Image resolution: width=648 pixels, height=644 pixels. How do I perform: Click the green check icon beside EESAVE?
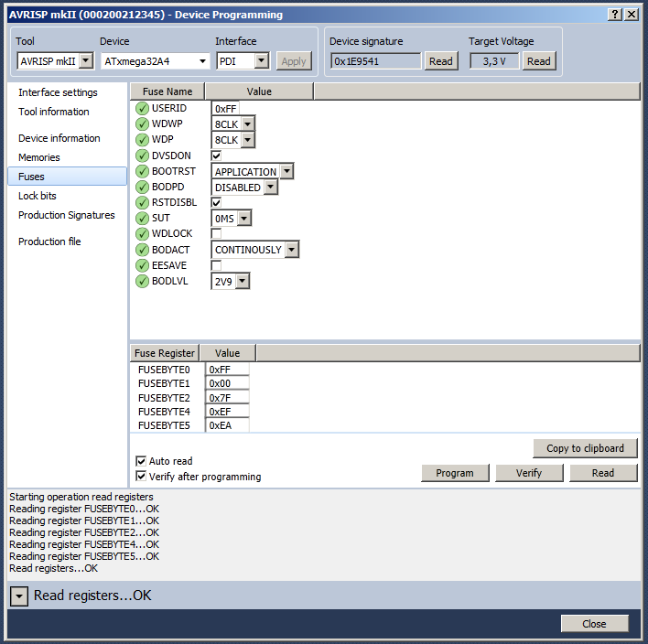click(x=142, y=265)
